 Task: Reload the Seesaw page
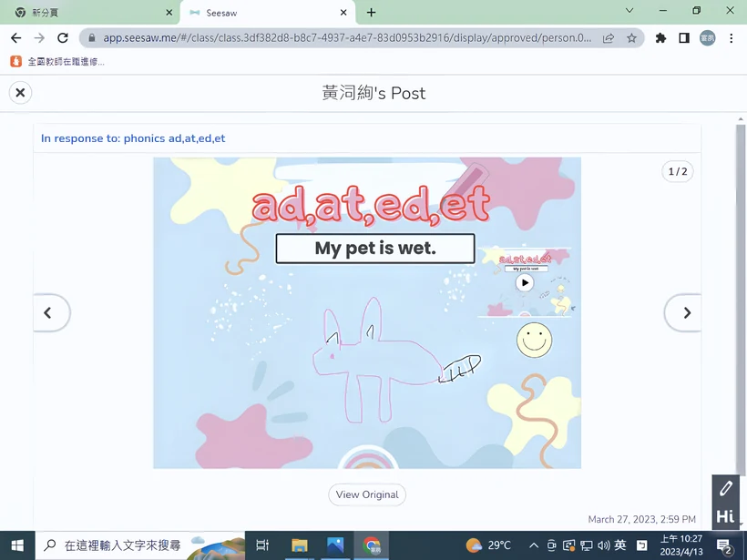click(x=63, y=38)
